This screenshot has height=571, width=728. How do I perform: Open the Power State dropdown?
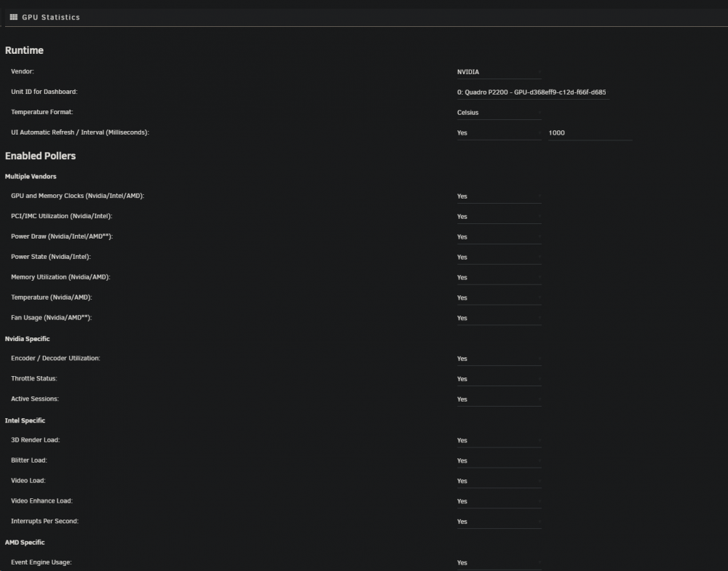499,257
